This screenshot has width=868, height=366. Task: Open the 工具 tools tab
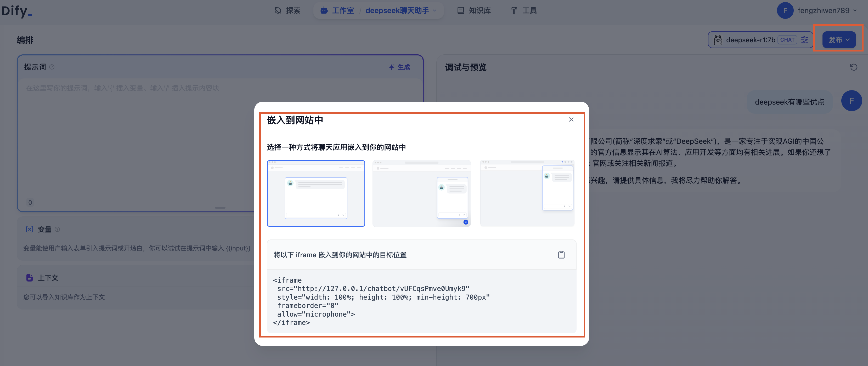[x=524, y=10]
